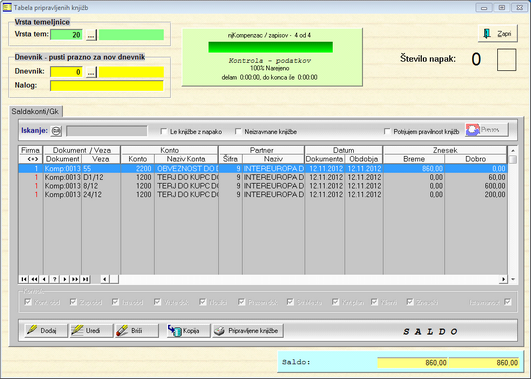Close the form with the Zapri button
Viewport: 531px width, 379px height.
pyautogui.click(x=497, y=34)
